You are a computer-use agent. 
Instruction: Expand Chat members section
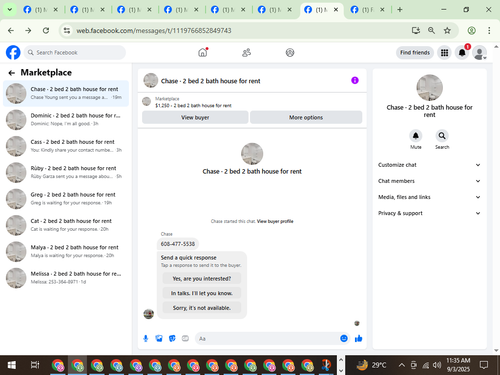(429, 181)
